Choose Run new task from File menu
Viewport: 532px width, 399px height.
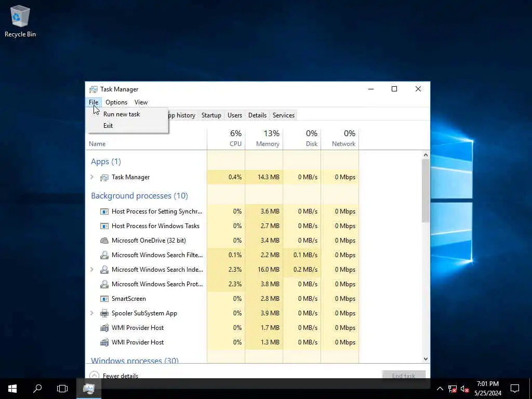pos(127,114)
